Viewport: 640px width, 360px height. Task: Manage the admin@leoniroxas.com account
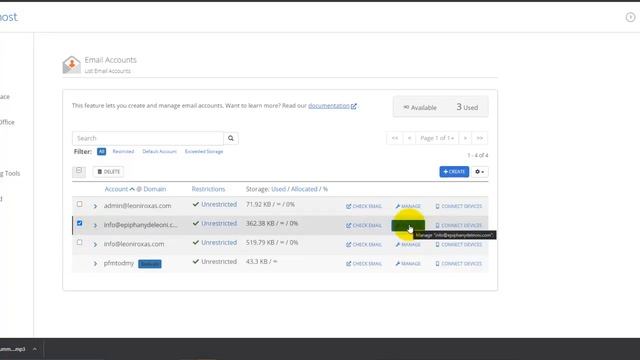pyautogui.click(x=408, y=206)
